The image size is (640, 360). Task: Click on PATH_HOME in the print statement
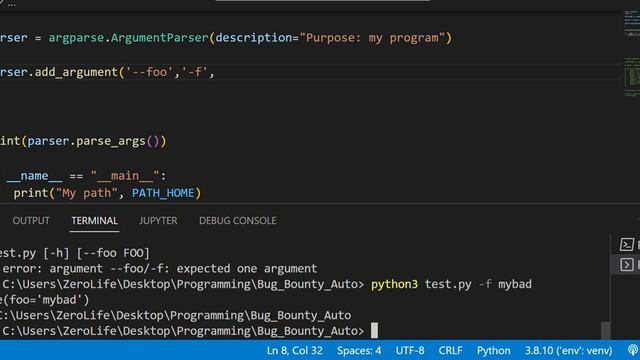point(163,193)
